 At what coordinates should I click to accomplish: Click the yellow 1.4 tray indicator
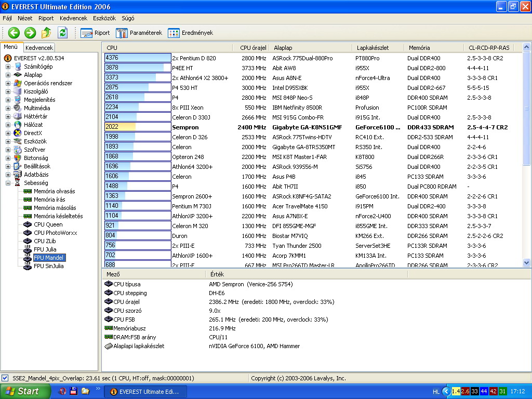pyautogui.click(x=456, y=391)
